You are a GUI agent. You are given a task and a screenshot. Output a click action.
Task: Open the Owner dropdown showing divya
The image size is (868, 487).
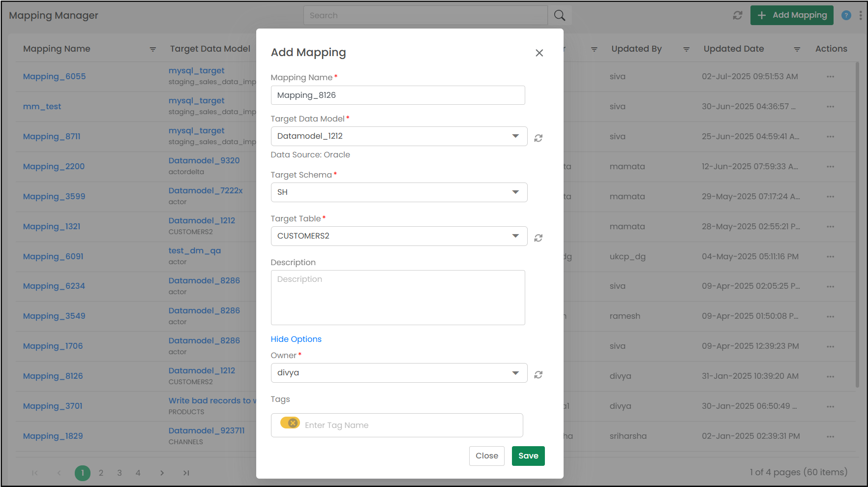coord(515,373)
